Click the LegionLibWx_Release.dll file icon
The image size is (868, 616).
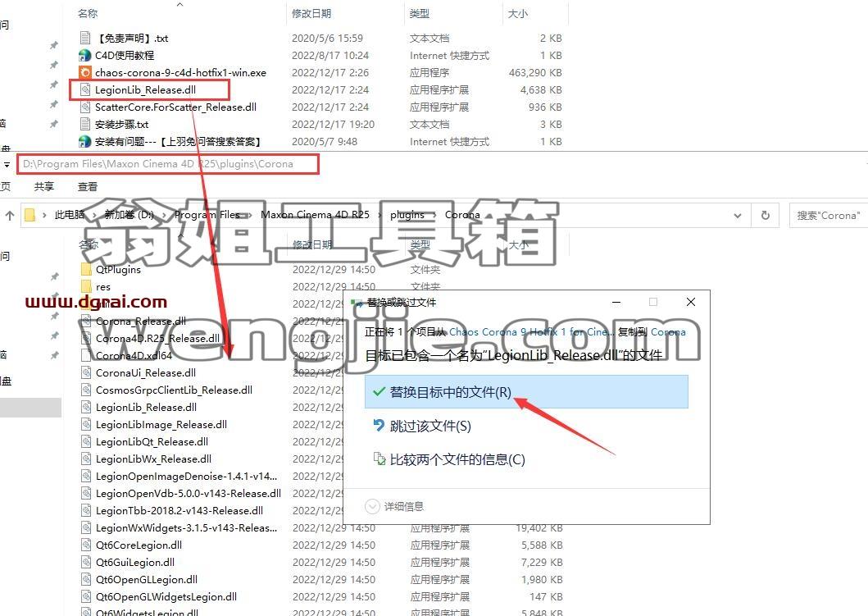tap(86, 459)
